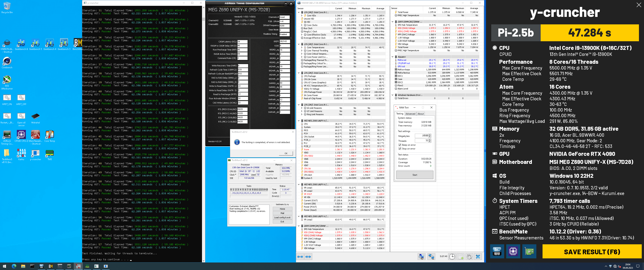
Task: Toggle Beep on error checkbox
Action: click(400, 145)
